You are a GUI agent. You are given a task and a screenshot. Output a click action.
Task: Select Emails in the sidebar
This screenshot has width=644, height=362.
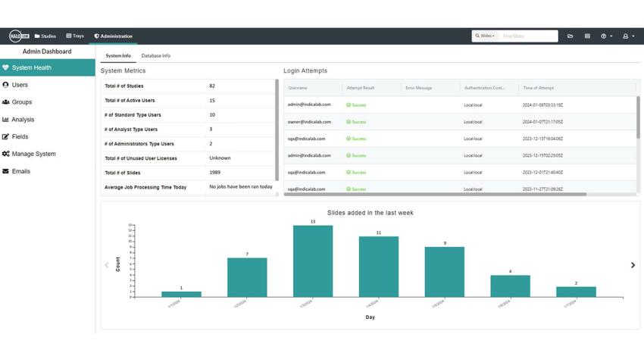tap(20, 171)
